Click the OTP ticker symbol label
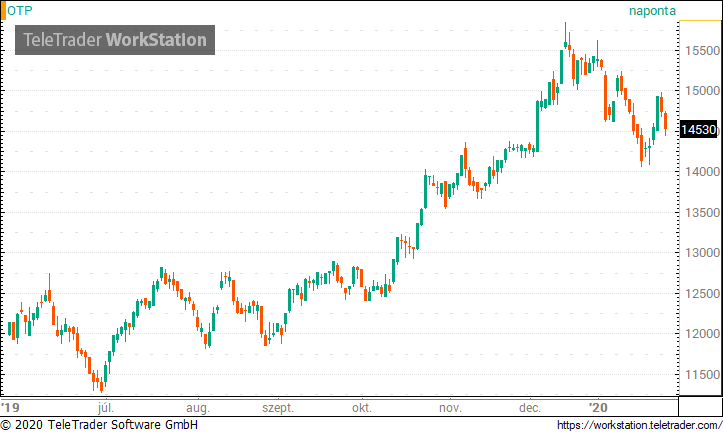The image size is (723, 434). pos(19,11)
